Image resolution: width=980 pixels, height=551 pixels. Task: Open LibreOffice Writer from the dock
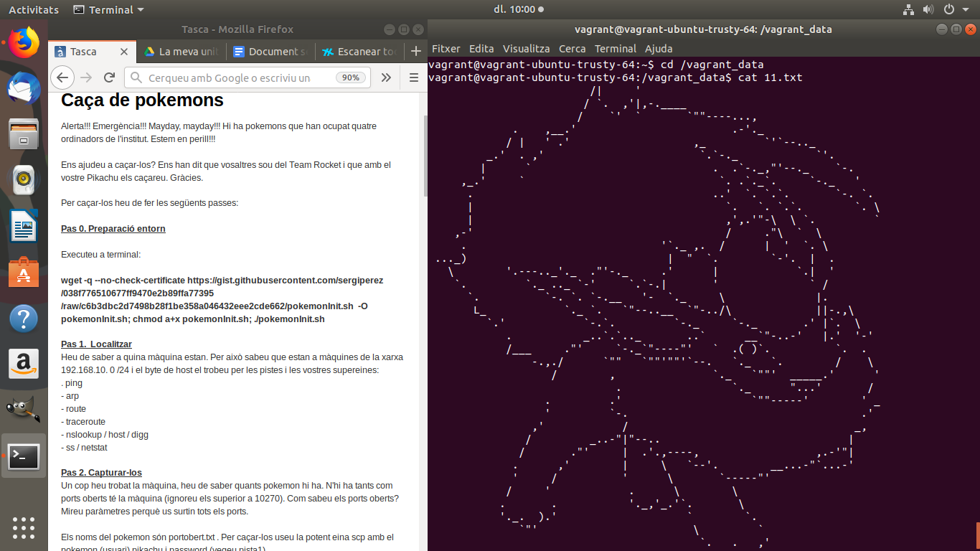click(x=23, y=226)
